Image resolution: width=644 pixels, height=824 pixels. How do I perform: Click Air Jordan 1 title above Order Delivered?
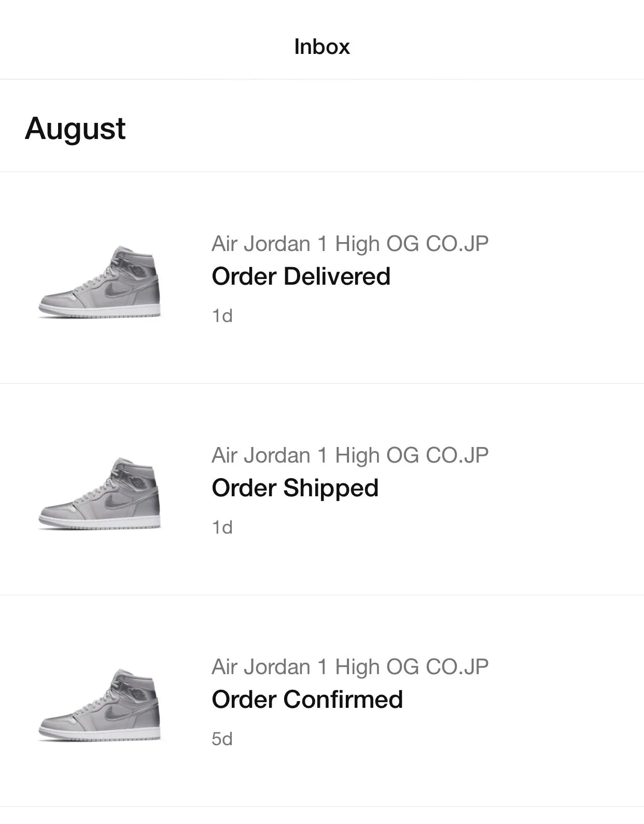[349, 244]
